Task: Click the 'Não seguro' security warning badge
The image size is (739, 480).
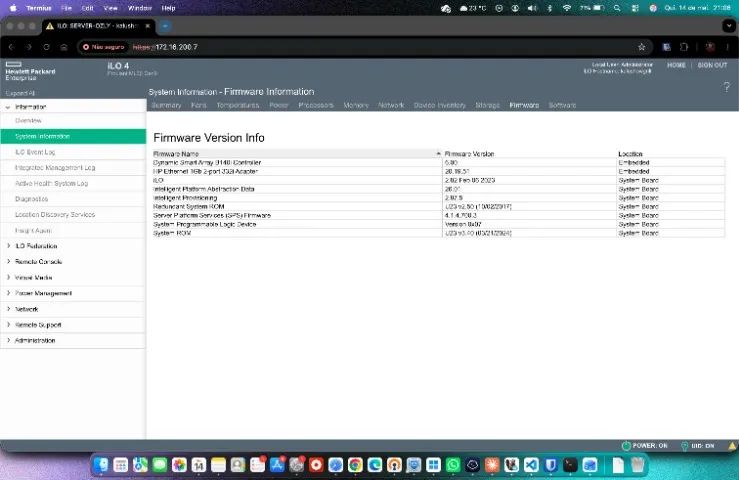Action: 104,47
